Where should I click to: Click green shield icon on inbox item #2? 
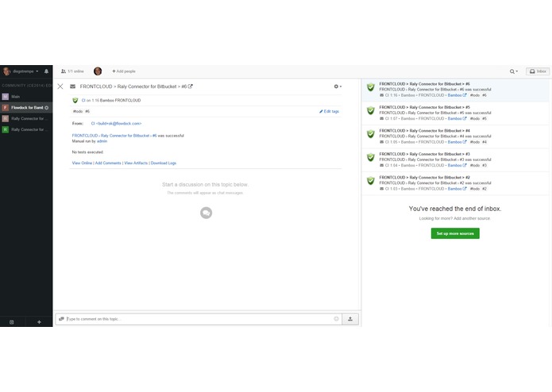click(371, 181)
